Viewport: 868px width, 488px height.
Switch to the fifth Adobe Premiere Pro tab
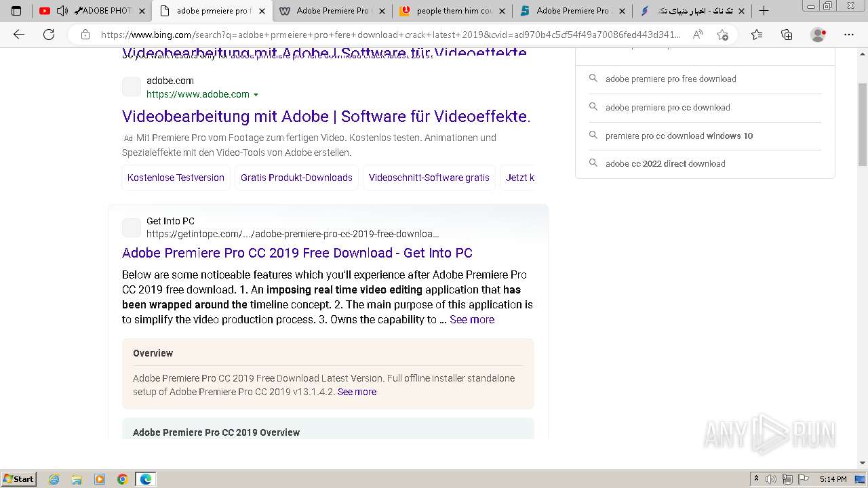coord(573,11)
